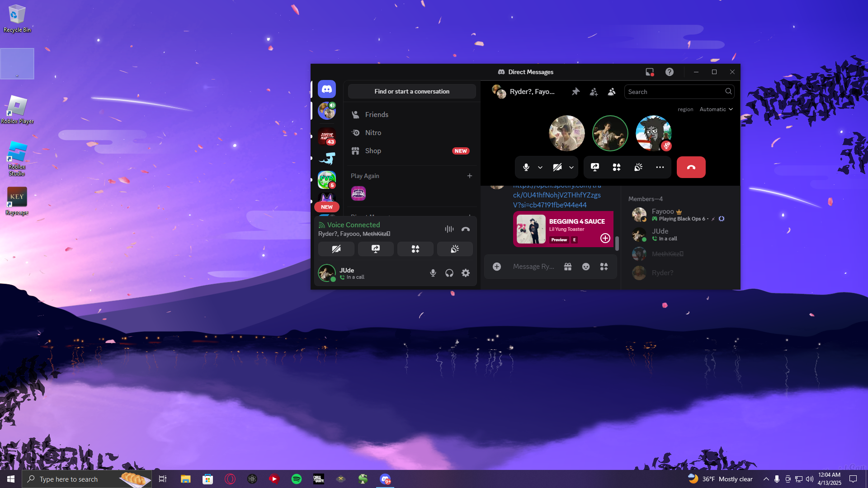Mute mic in JUde user panel
Image resolution: width=868 pixels, height=488 pixels.
click(x=433, y=273)
